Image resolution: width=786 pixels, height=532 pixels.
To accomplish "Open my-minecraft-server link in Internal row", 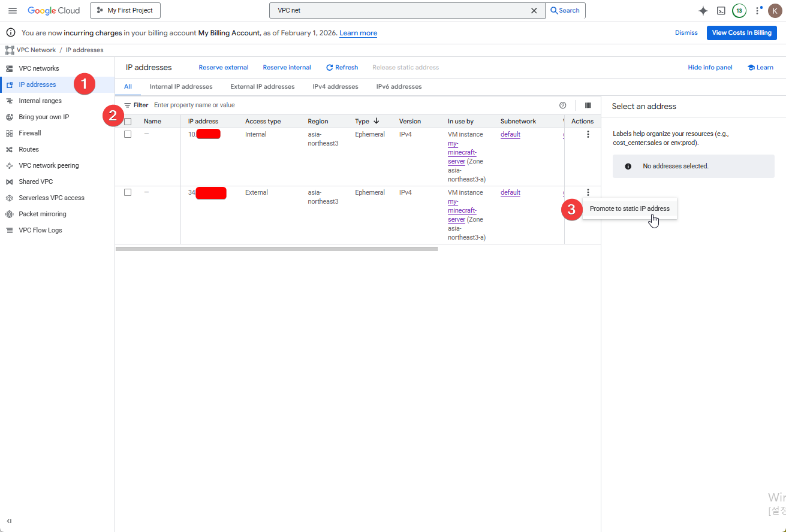I will (x=462, y=152).
